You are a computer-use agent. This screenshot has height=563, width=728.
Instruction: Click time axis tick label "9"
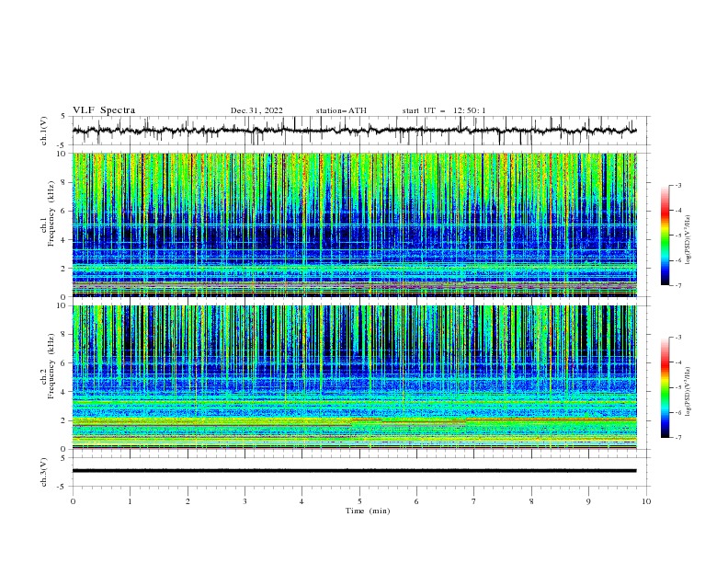[588, 501]
